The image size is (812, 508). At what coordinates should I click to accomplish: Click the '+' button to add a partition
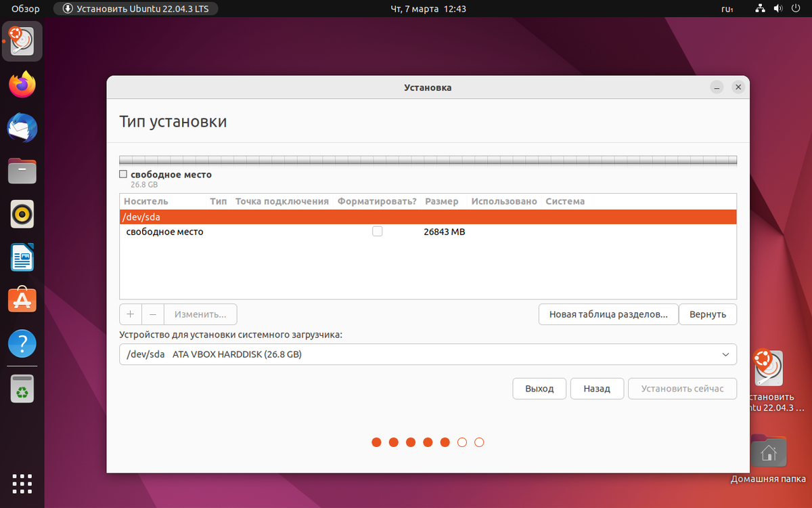pyautogui.click(x=130, y=314)
